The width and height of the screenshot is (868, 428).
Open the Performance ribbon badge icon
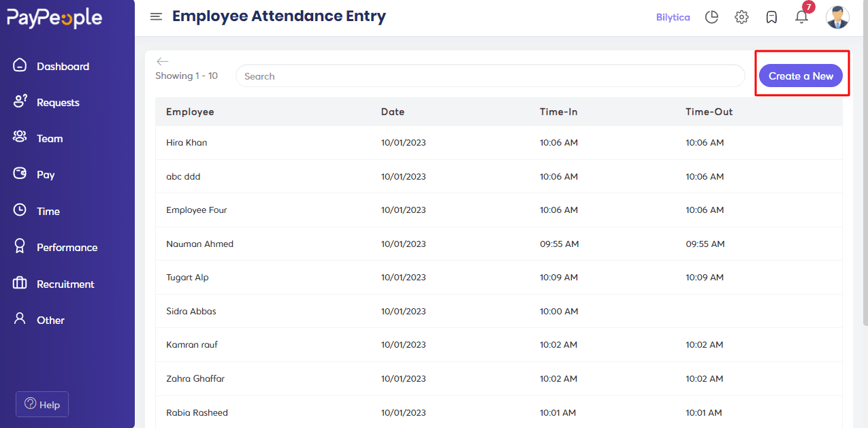coord(20,246)
